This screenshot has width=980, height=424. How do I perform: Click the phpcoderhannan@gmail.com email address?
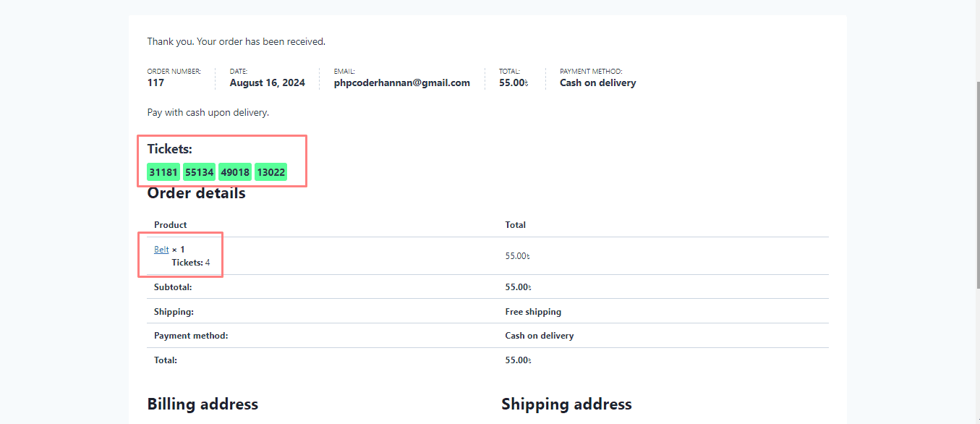(401, 83)
